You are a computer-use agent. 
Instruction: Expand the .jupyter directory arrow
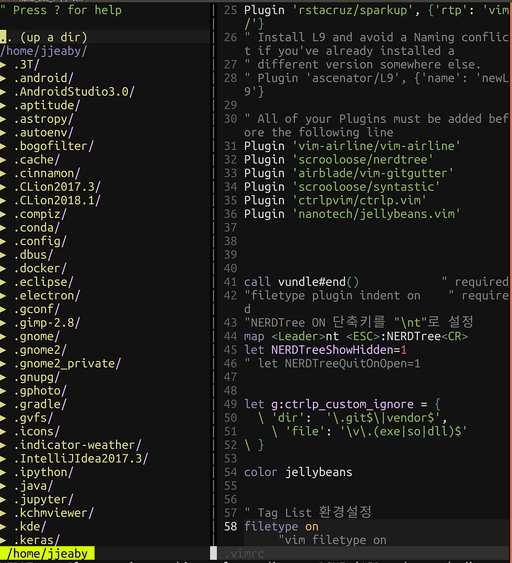coord(3,499)
